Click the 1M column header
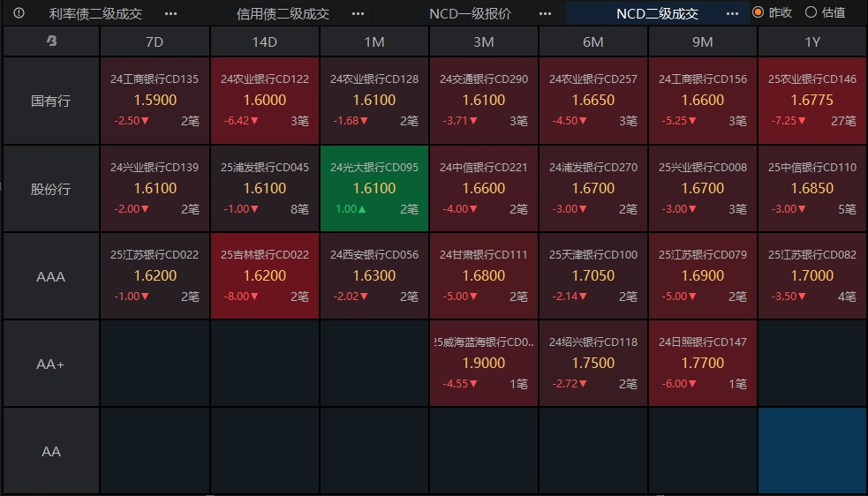 point(374,41)
